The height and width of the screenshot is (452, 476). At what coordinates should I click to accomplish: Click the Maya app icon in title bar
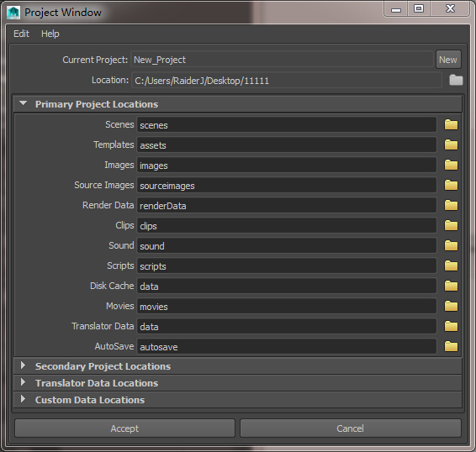tap(13, 13)
